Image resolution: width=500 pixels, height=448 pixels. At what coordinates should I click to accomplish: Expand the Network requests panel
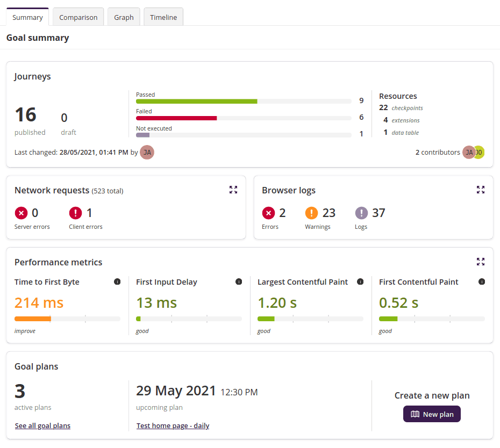pos(233,190)
